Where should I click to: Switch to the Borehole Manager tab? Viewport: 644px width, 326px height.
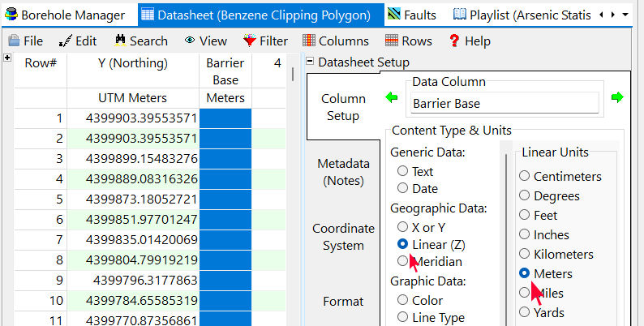(x=65, y=15)
